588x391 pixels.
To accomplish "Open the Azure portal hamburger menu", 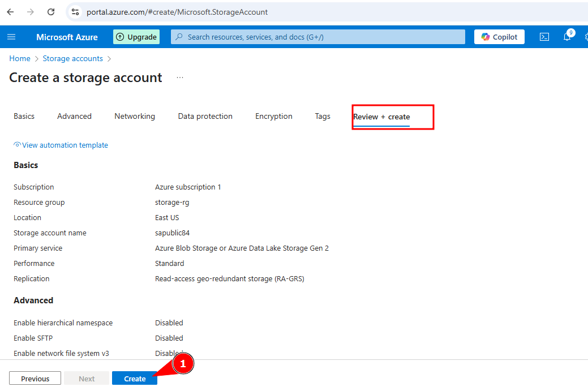I will (x=11, y=37).
